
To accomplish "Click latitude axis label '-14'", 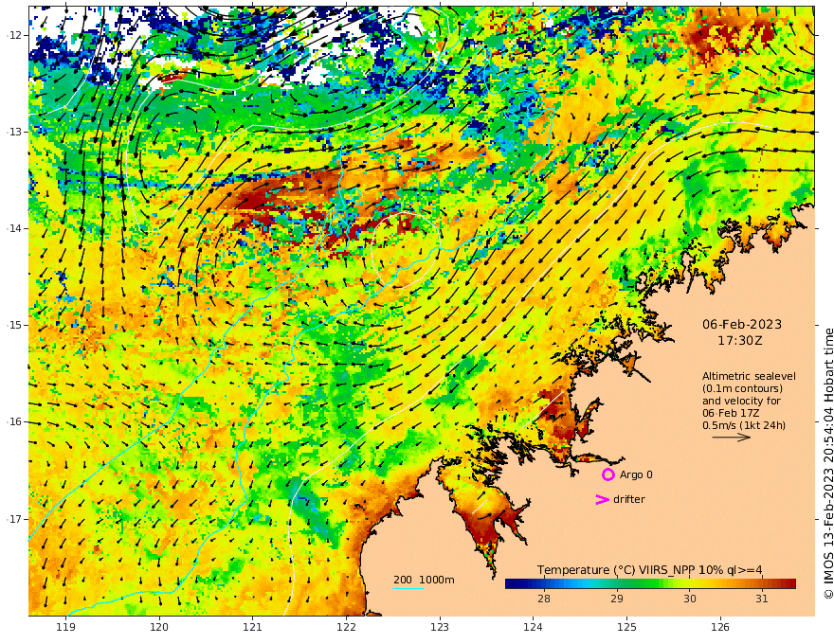I will point(14,228).
